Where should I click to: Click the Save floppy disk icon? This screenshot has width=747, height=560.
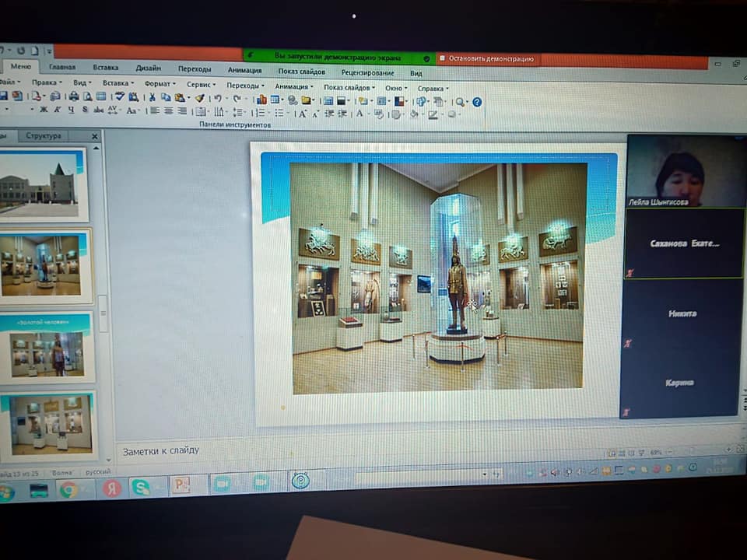point(4,96)
